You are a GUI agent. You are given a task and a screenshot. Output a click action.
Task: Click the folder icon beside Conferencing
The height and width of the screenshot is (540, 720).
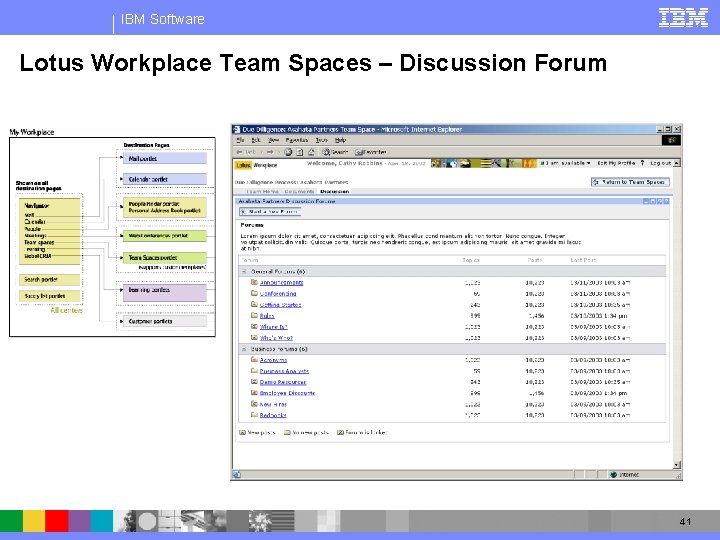tap(254, 293)
